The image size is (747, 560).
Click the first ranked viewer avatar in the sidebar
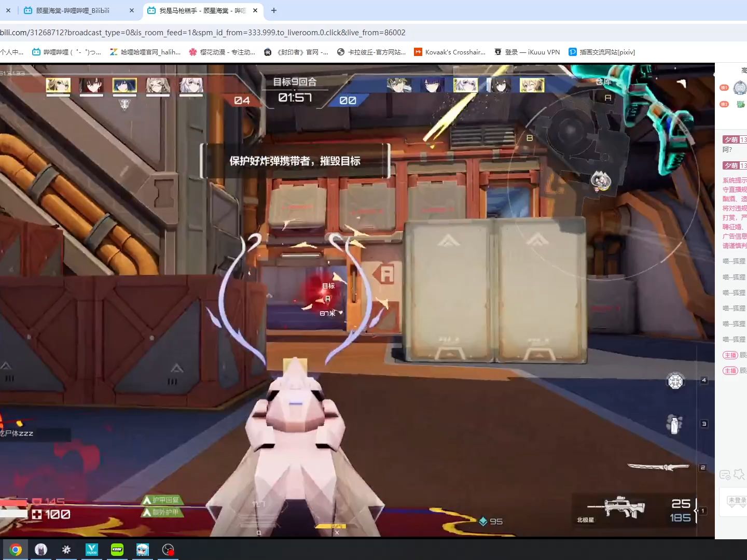[740, 88]
